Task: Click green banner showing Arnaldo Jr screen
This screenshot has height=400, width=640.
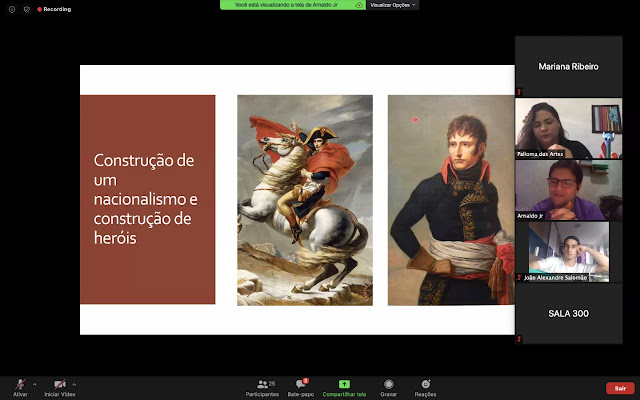Action: tap(293, 5)
